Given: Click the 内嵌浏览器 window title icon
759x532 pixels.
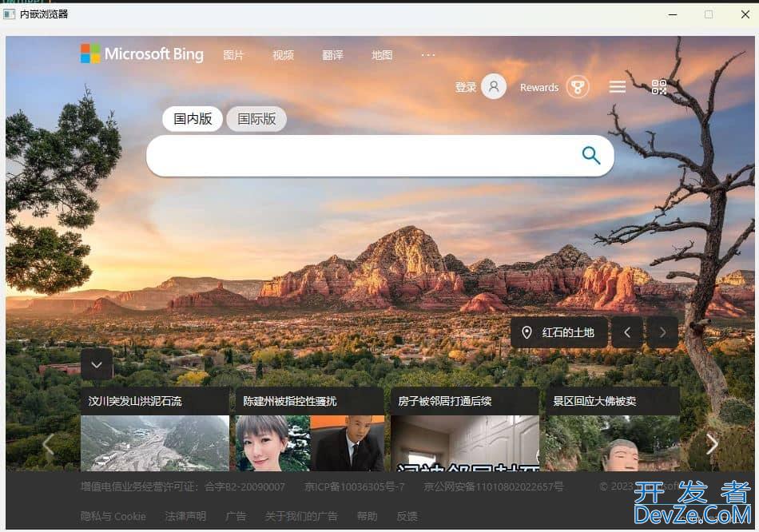Looking at the screenshot, I should (x=10, y=14).
